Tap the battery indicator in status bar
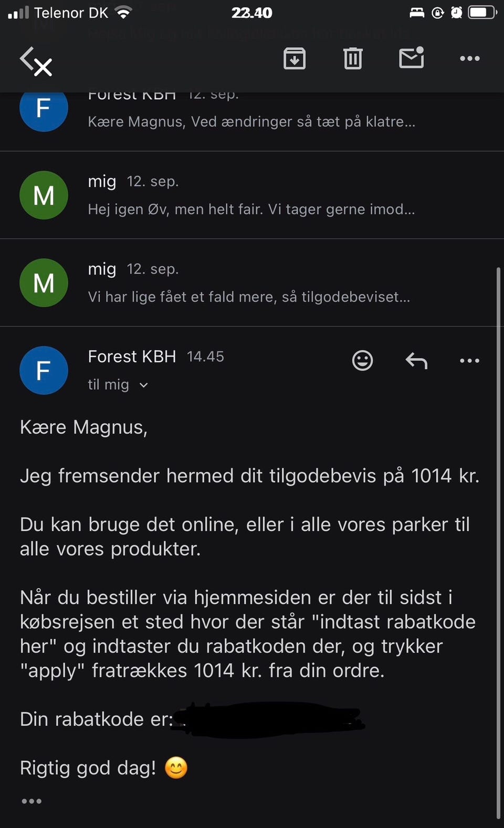 pos(482,13)
